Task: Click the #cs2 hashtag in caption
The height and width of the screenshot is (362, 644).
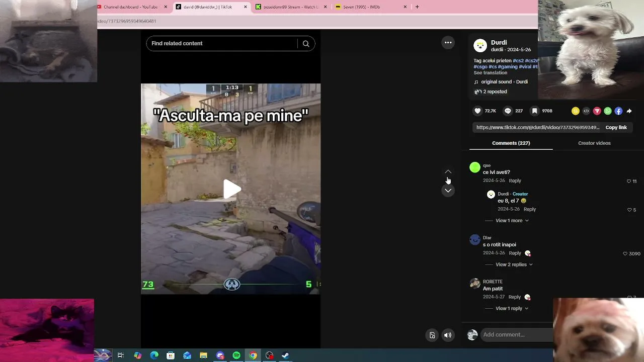Action: click(x=518, y=61)
